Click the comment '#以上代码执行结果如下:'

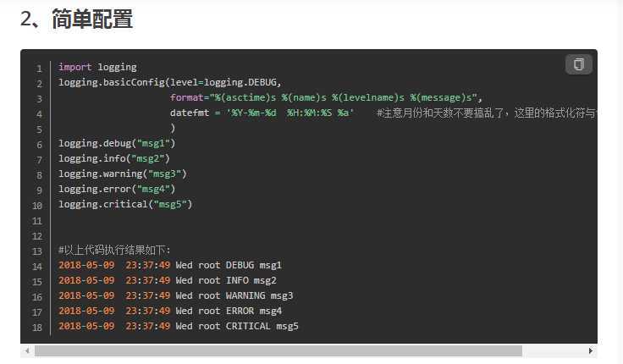[x=114, y=250]
